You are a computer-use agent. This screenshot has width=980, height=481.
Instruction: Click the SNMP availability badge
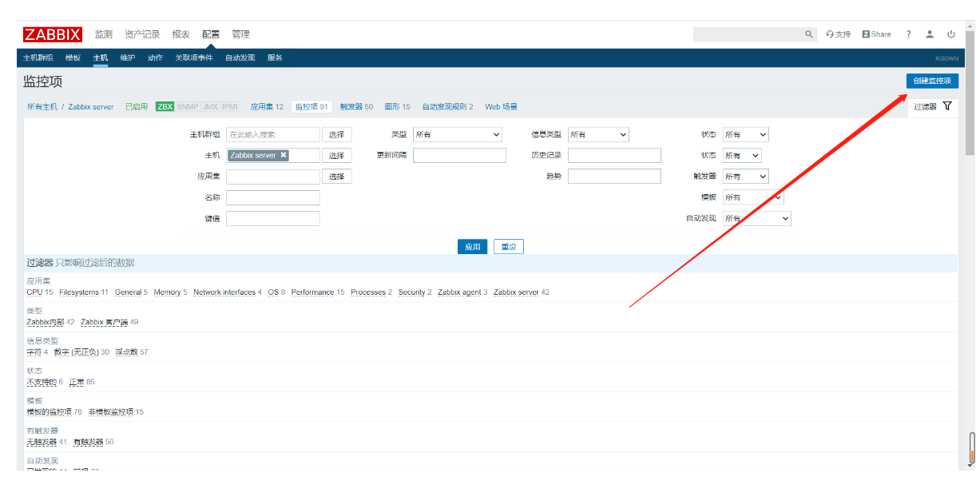(188, 106)
